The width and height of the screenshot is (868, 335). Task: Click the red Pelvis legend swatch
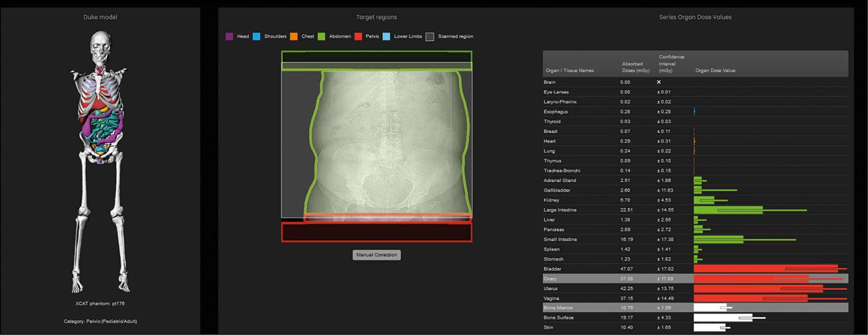(x=358, y=36)
